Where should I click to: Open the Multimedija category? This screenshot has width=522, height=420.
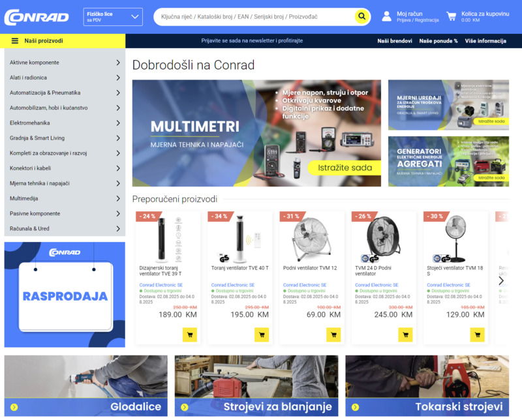point(65,198)
